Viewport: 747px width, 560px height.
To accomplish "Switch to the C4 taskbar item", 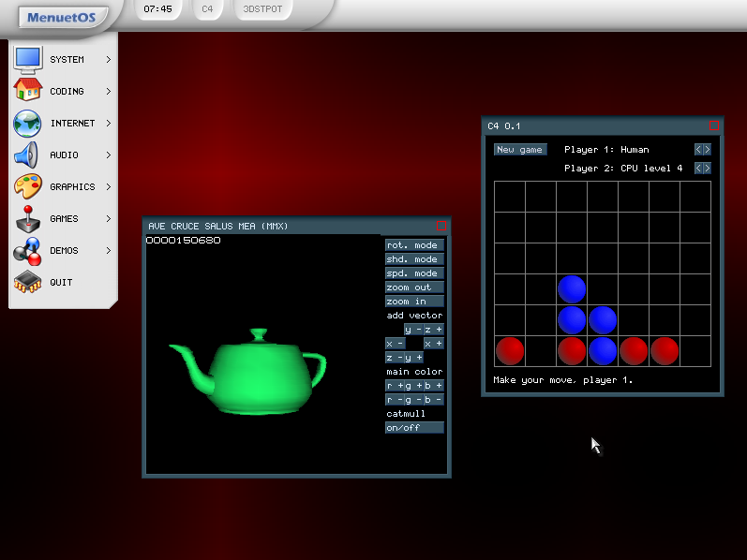I will coord(207,9).
